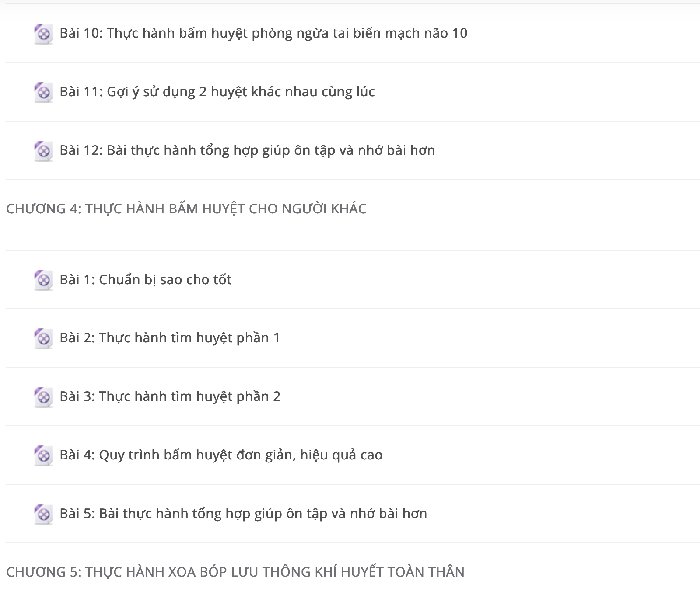Viewport: 700px width, 598px height.
Task: Click video icon beside Bài 1: Chuẩn bị
Action: (43, 280)
